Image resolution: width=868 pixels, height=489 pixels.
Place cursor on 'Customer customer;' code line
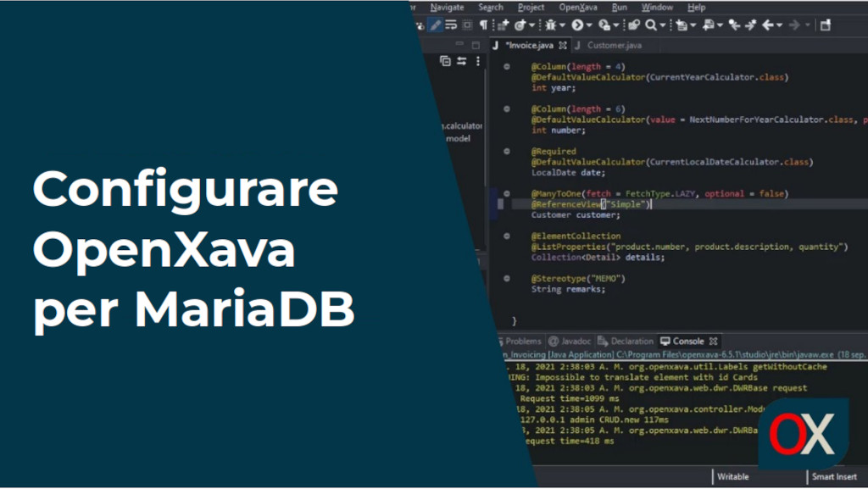(x=576, y=214)
